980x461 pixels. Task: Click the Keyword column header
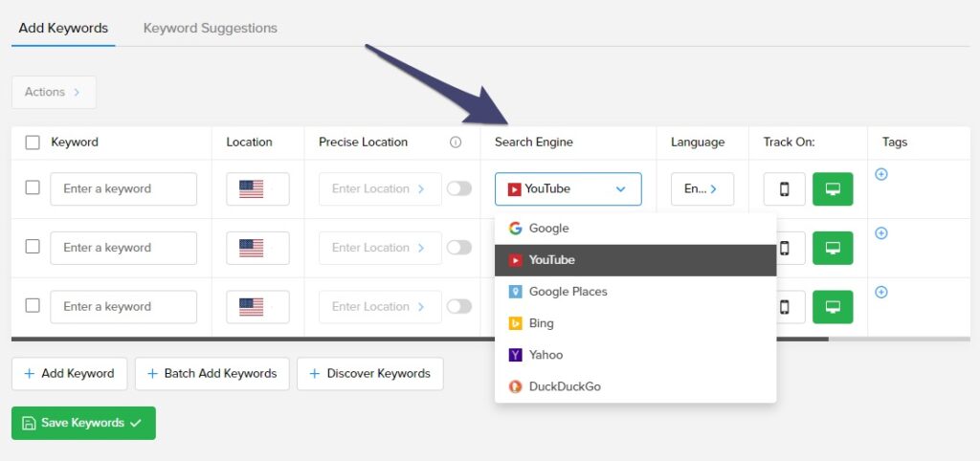[x=75, y=143]
